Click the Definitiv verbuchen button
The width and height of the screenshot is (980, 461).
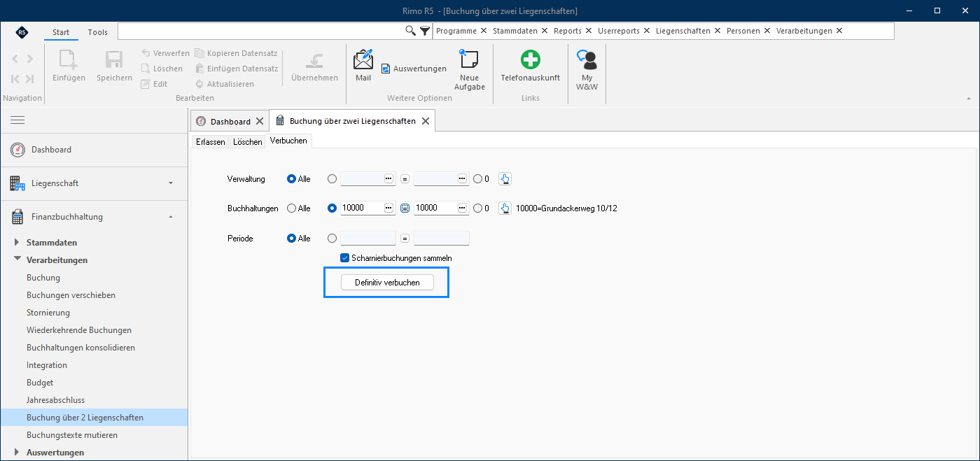(x=387, y=283)
